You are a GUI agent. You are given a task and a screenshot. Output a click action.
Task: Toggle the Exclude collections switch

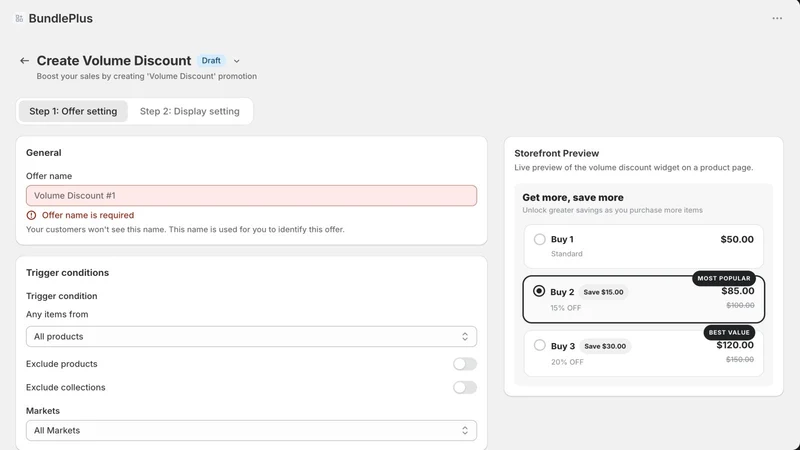click(x=465, y=387)
